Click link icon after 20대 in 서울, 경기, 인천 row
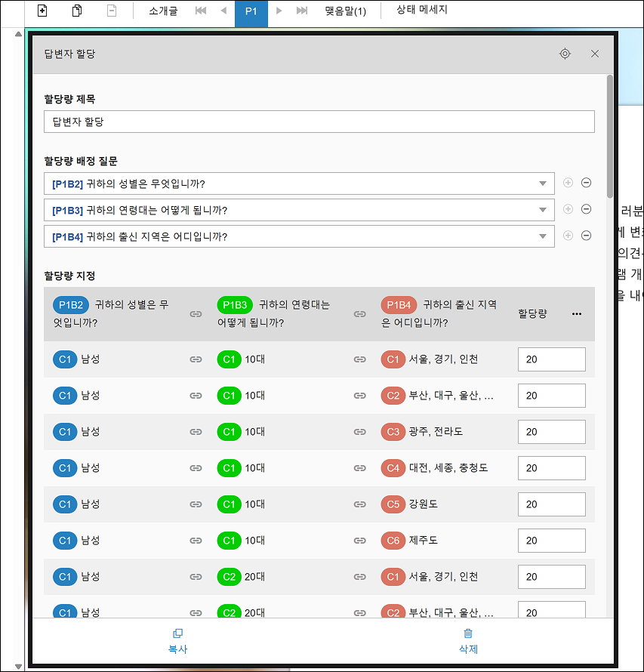The height and width of the screenshot is (672, 644). point(360,577)
